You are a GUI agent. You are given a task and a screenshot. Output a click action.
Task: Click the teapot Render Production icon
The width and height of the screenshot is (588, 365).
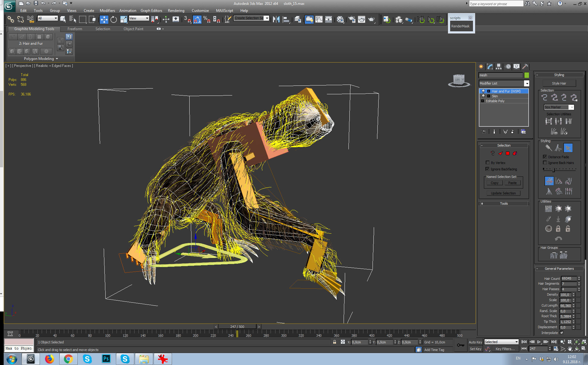(371, 19)
